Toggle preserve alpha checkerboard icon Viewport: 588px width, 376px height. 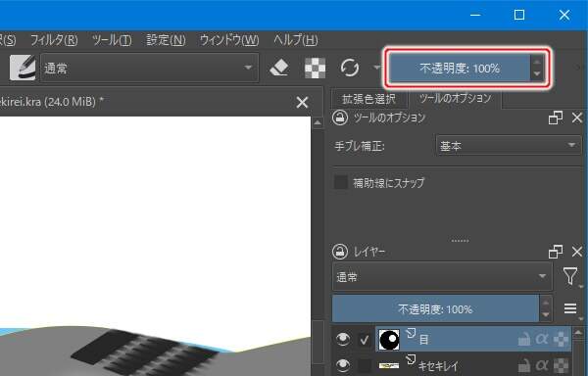click(x=315, y=68)
